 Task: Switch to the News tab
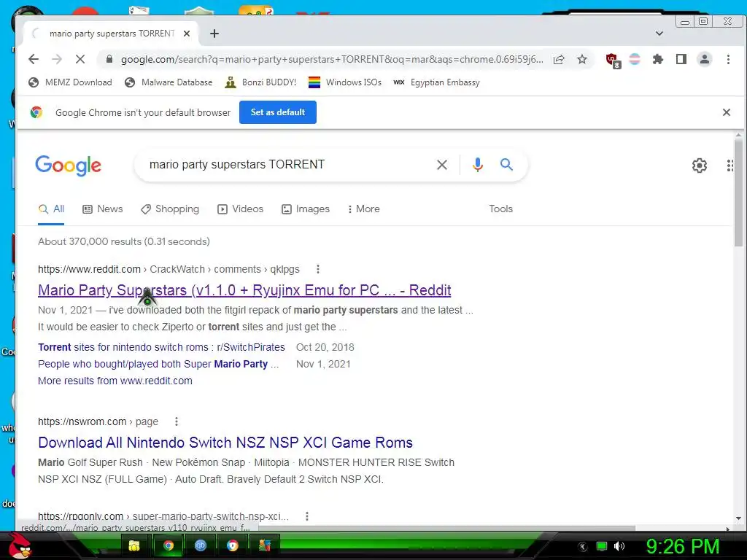[x=102, y=209]
